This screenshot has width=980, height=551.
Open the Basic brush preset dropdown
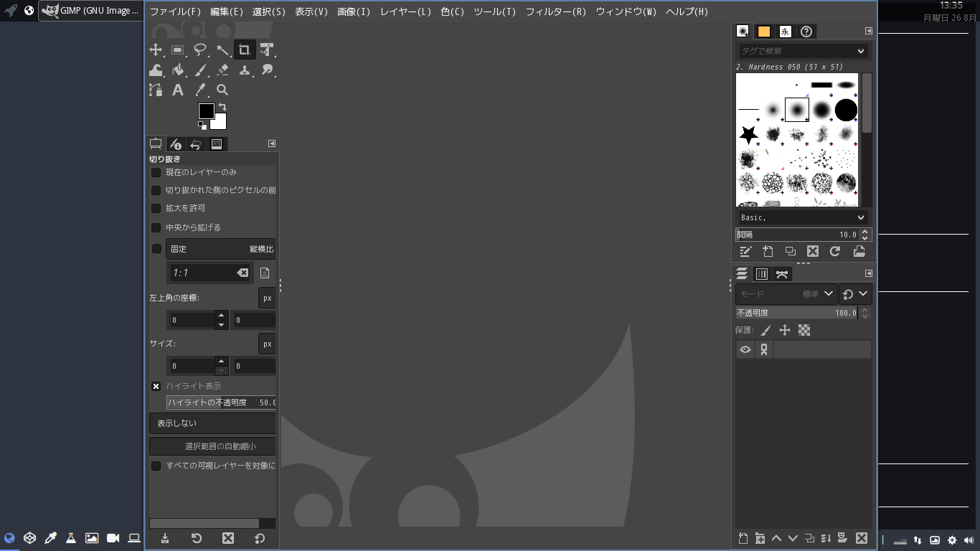[802, 217]
